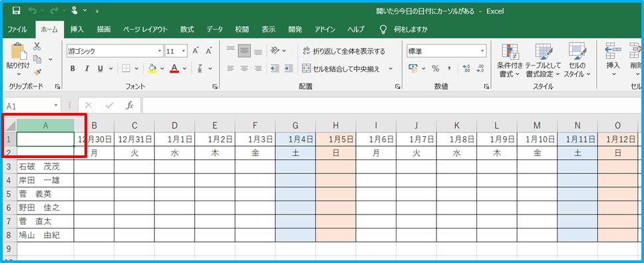Click the Name Box showing A1
Viewport: 644px width, 263px height.
click(x=32, y=106)
